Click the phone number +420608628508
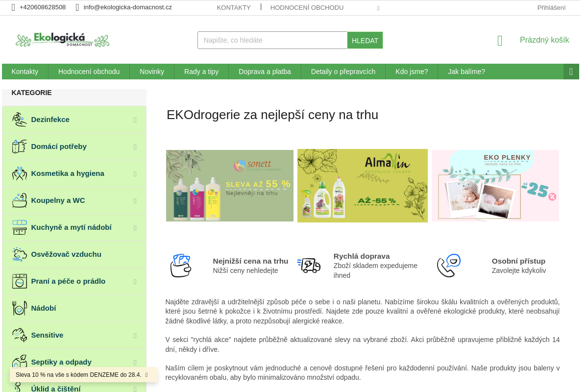Viewport: 588px width, 392px height. click(x=43, y=7)
